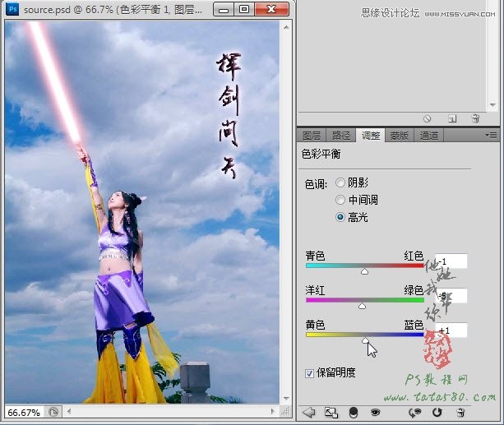Click the cyan-red 青色 红色 slider handle
The height and width of the screenshot is (425, 504).
(364, 271)
